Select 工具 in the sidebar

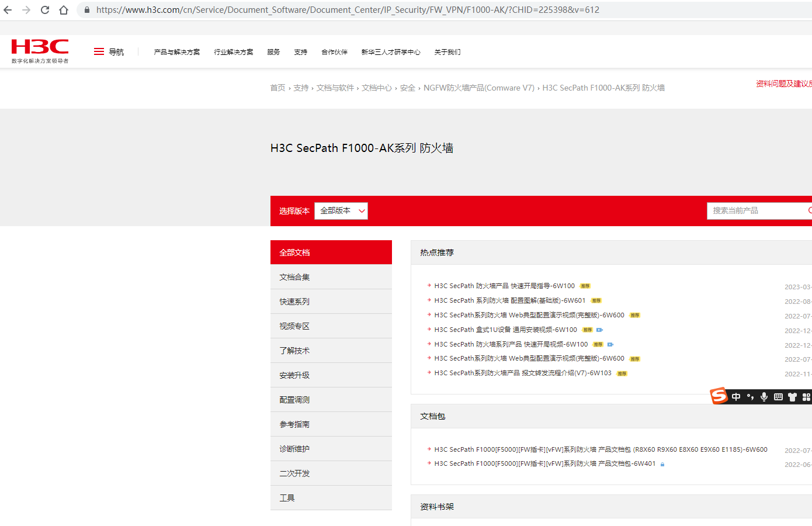tap(331, 498)
